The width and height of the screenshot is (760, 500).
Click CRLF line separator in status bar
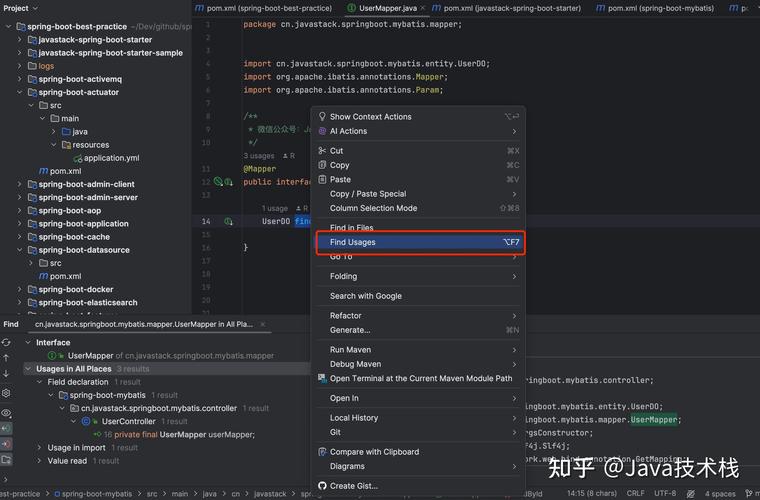coord(635,494)
